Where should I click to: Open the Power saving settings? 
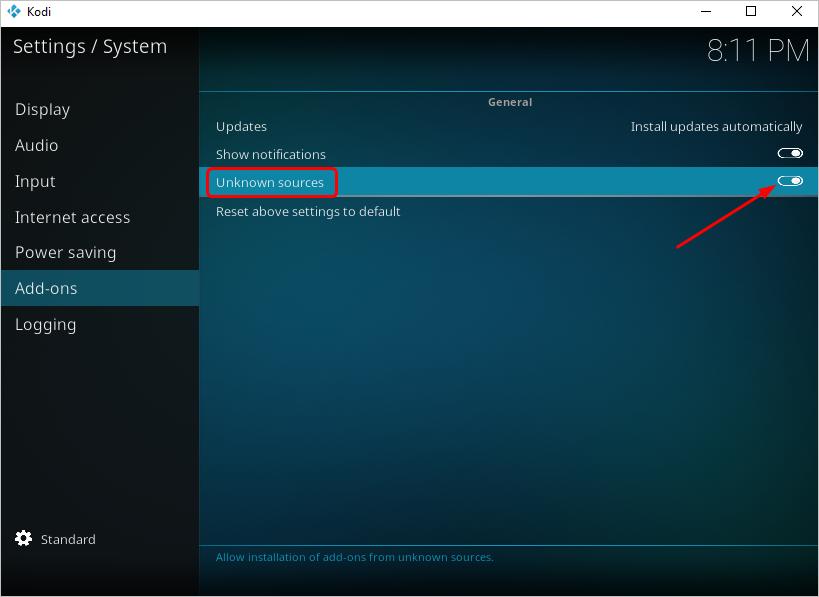(65, 252)
